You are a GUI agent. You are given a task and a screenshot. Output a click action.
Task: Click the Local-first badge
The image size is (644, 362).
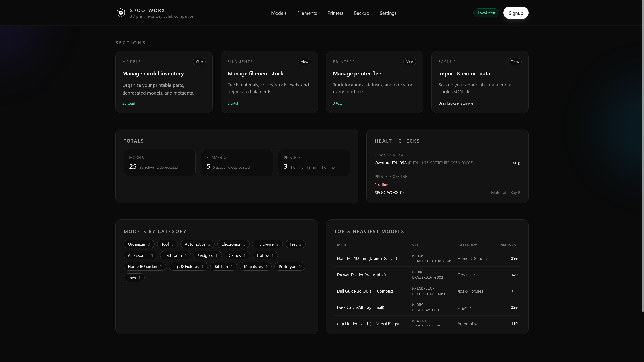pyautogui.click(x=486, y=13)
